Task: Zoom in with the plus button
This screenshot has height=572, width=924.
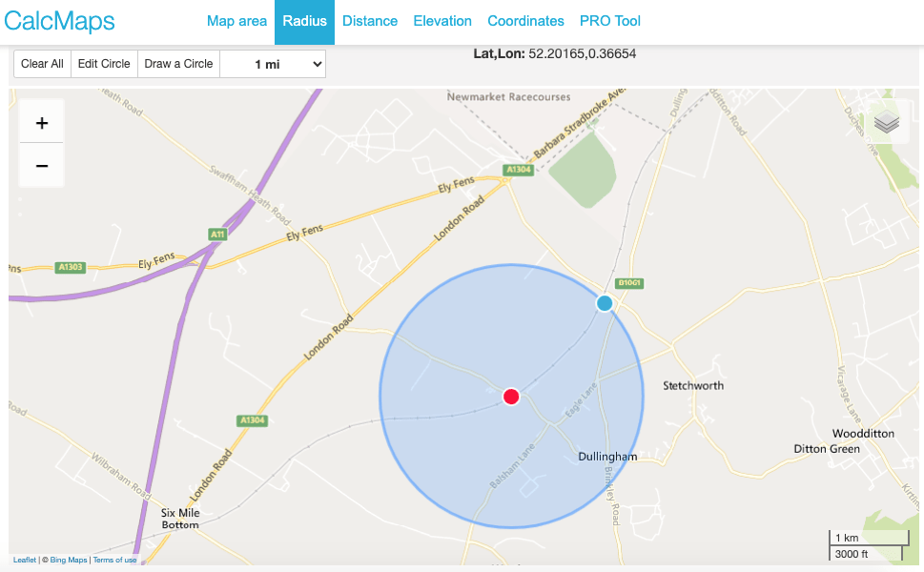Action: (x=42, y=123)
